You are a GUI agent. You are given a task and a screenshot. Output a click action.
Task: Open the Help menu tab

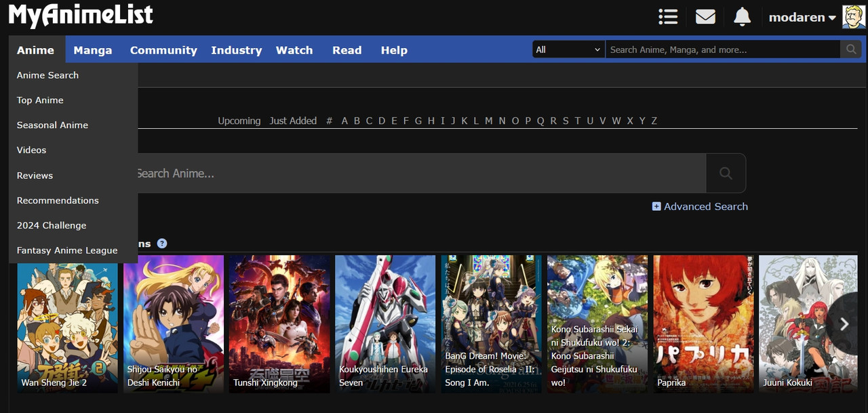394,50
